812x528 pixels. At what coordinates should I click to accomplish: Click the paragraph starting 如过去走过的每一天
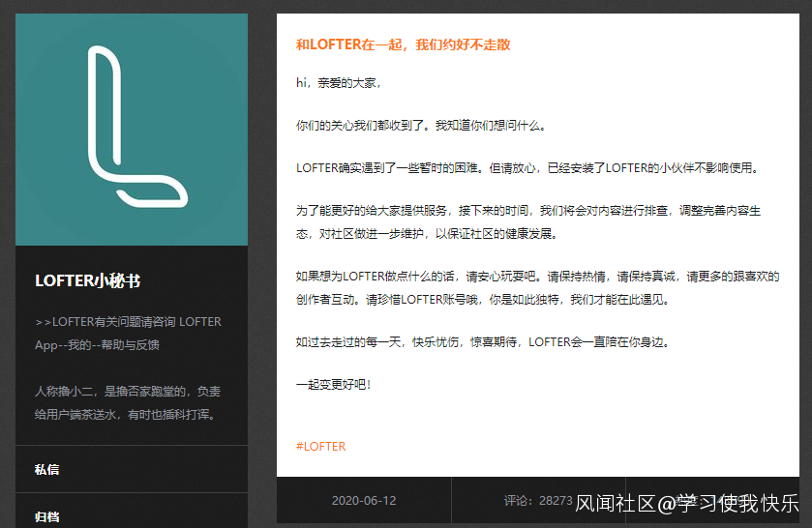click(483, 342)
